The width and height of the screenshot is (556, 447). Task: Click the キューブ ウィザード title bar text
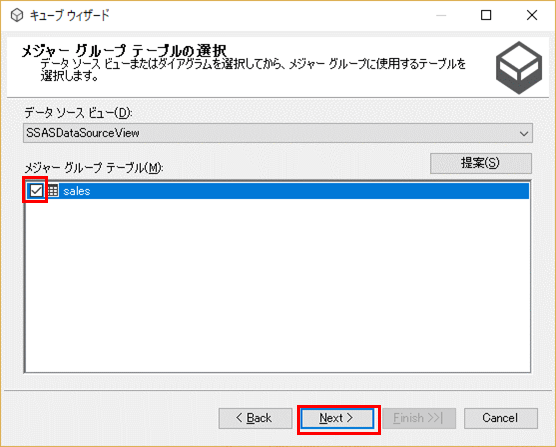[x=70, y=15]
